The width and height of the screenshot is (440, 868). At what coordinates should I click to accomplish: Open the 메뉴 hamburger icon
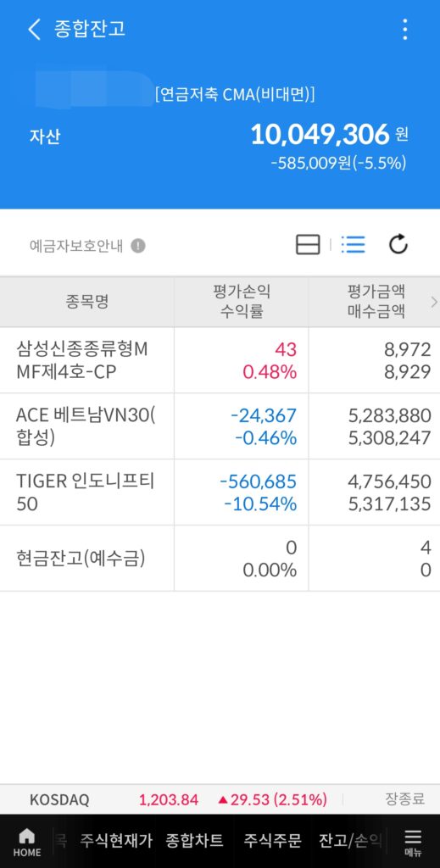point(413,842)
